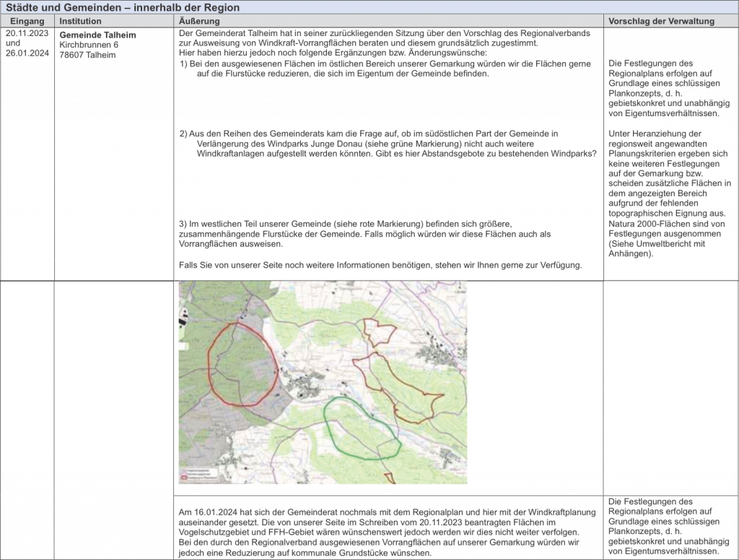Image resolution: width=739 pixels, height=560 pixels.
Task: Click the 'Städte und Gemeinden' section title
Action: pos(123,7)
